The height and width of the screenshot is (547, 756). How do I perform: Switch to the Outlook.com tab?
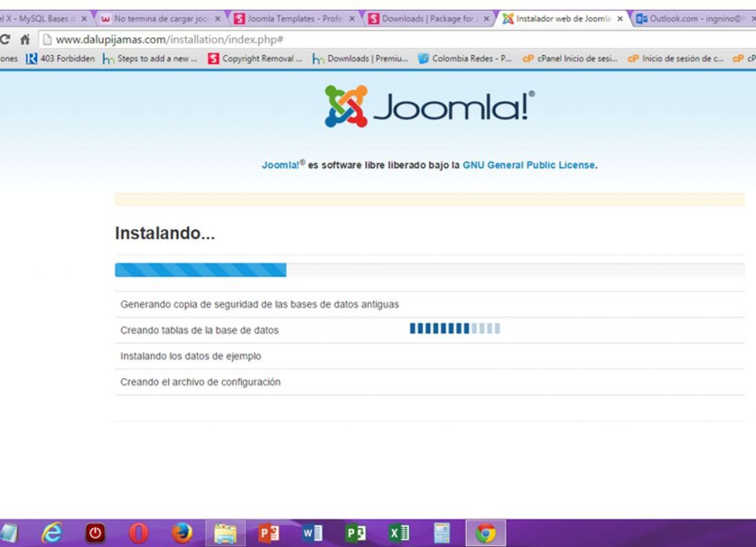[x=694, y=19]
